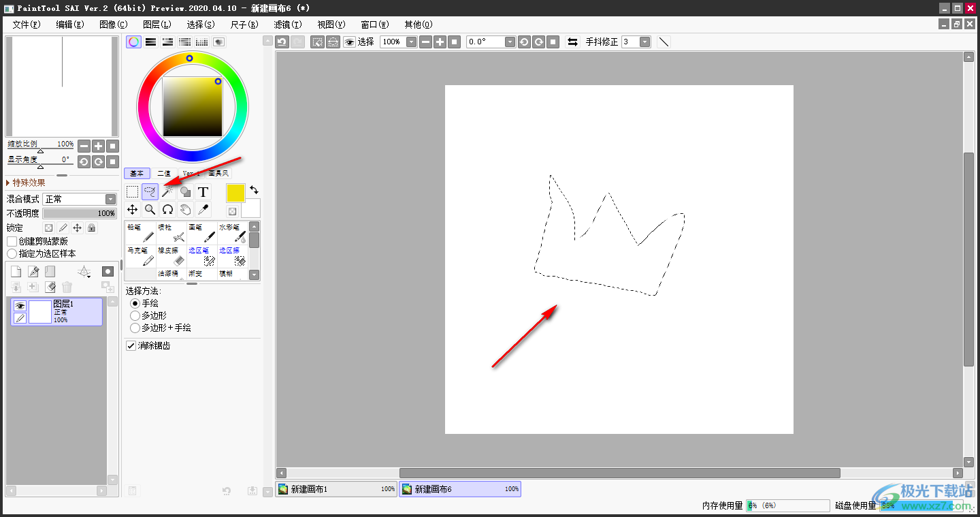This screenshot has height=517, width=980.
Task: Switch to the 基本 tool tab
Action: pos(137,173)
